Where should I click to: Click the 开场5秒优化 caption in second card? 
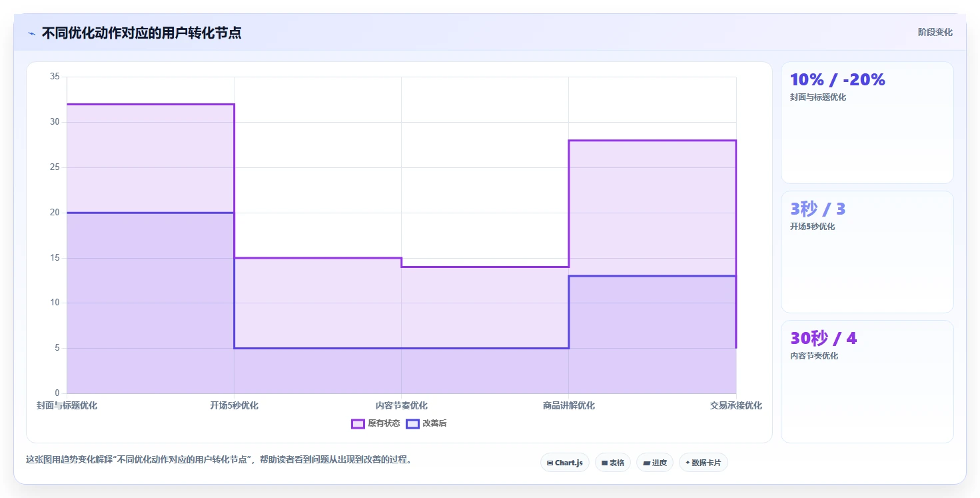(812, 227)
